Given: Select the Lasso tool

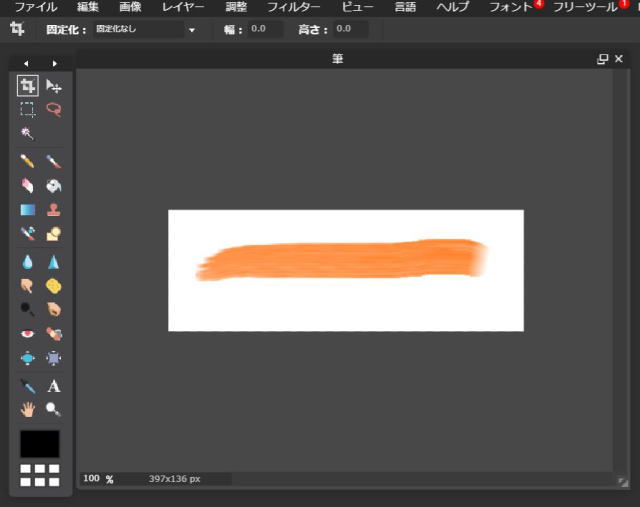Looking at the screenshot, I should click(x=53, y=109).
